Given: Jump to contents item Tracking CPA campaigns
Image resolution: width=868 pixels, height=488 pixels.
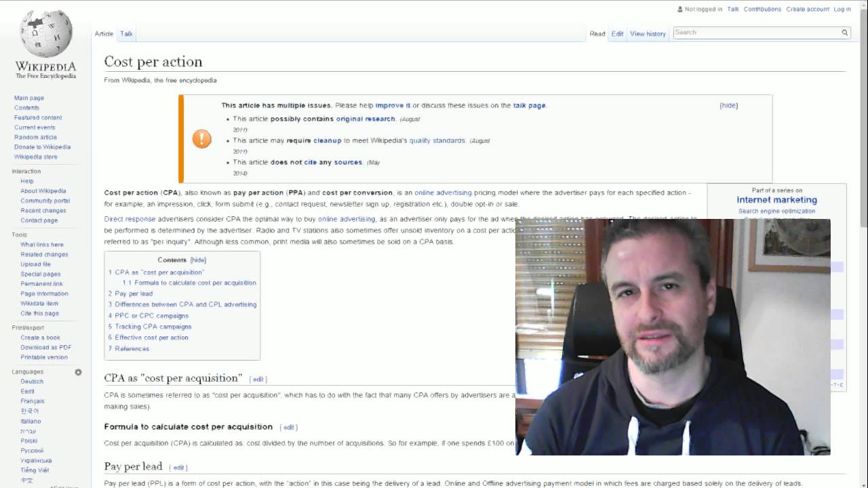Looking at the screenshot, I should click(x=150, y=327).
